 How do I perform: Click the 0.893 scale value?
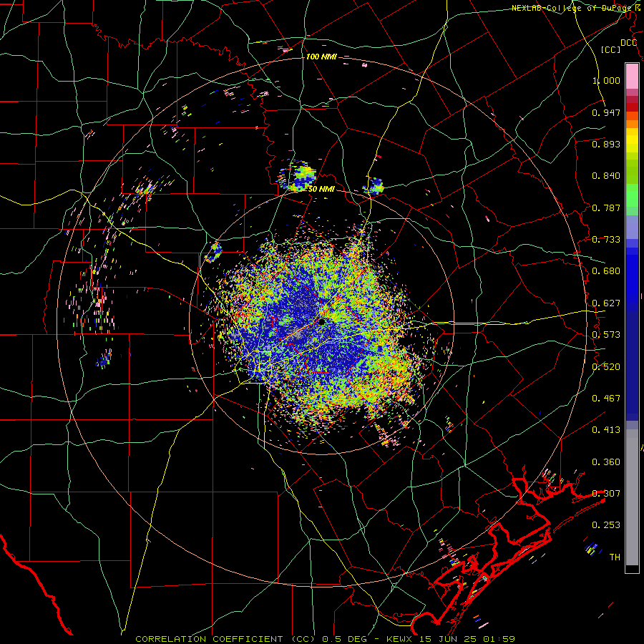click(606, 144)
